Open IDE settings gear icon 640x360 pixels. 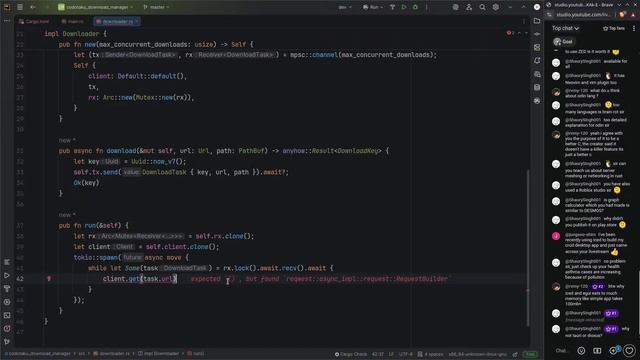496,7
